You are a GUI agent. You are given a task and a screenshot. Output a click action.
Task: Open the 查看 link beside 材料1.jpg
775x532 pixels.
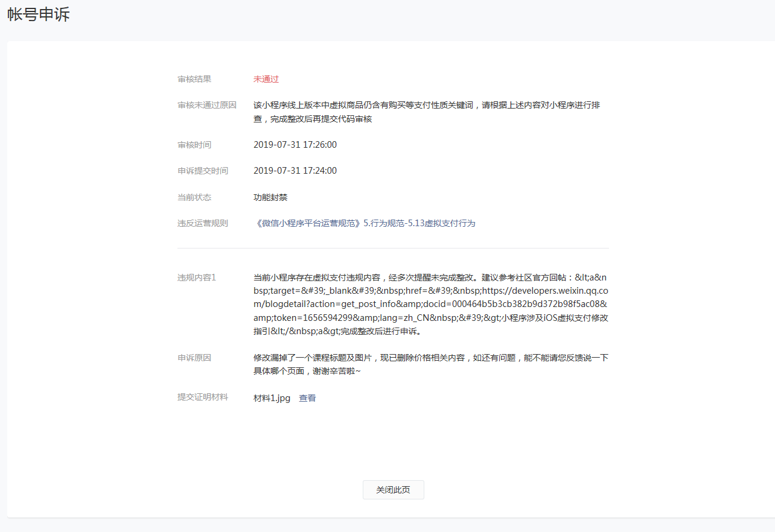click(307, 398)
